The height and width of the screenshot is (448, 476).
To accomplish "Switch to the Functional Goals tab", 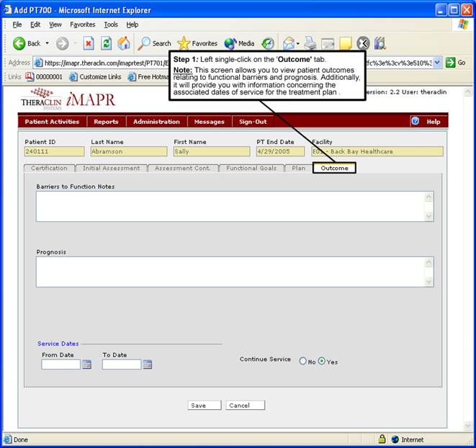I will (250, 169).
